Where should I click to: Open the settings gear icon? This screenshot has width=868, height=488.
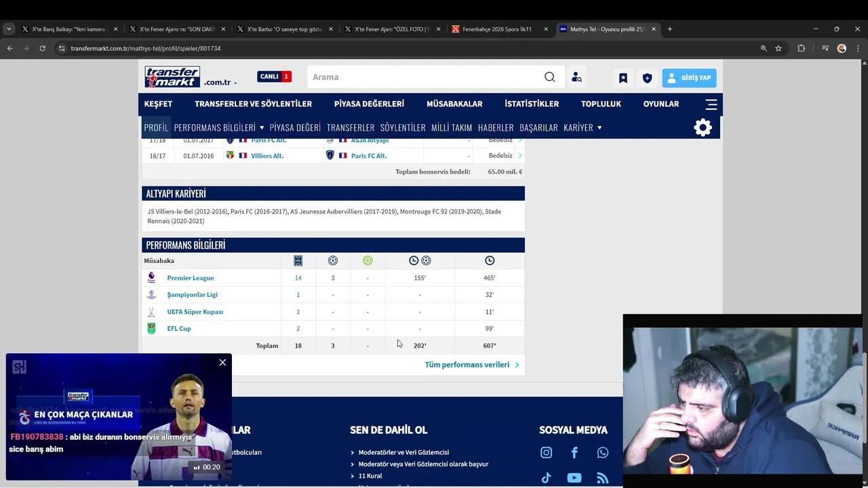(x=703, y=127)
